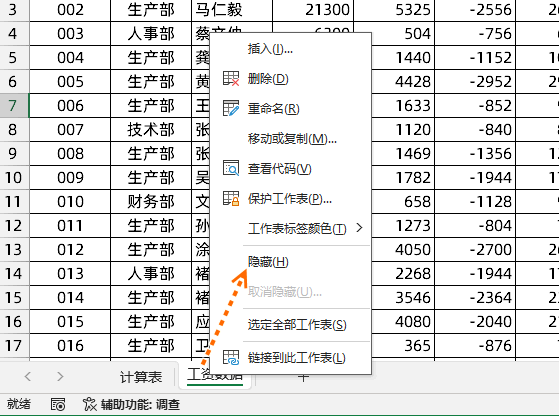Click the link-to-this-sheet icon
The image size is (559, 416).
point(231,358)
